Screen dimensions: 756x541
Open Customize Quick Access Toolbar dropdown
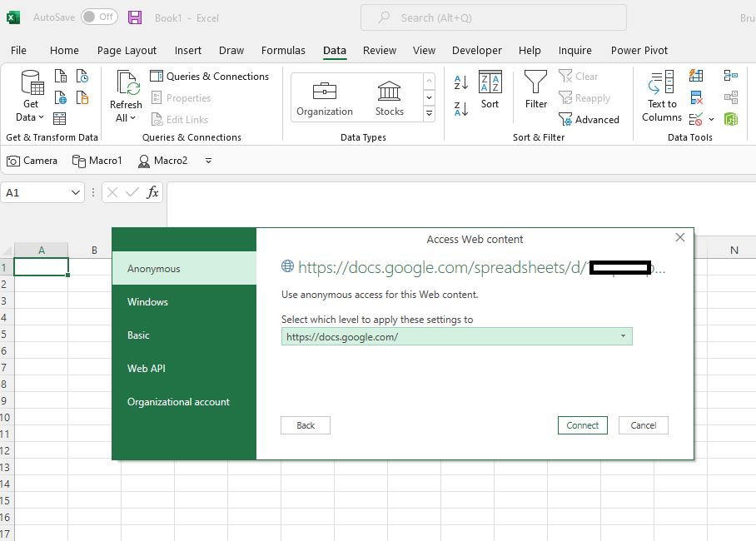click(x=208, y=161)
